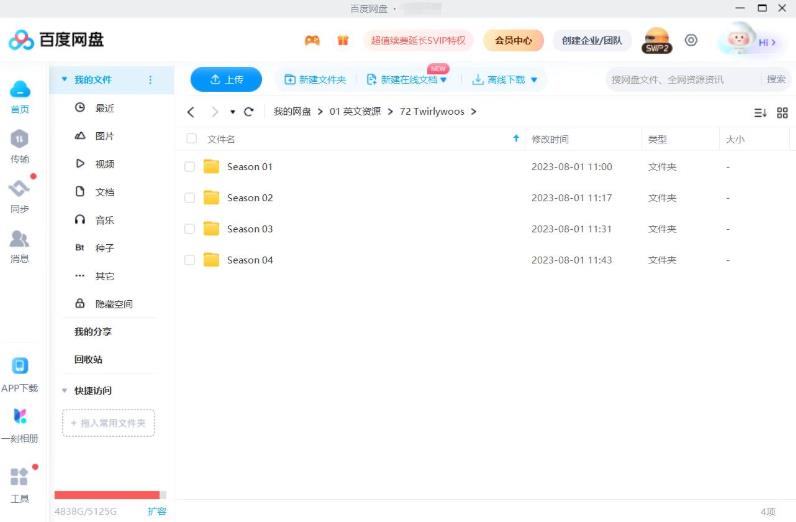Switch to grid view icon
The image size is (796, 522).
[x=782, y=113]
